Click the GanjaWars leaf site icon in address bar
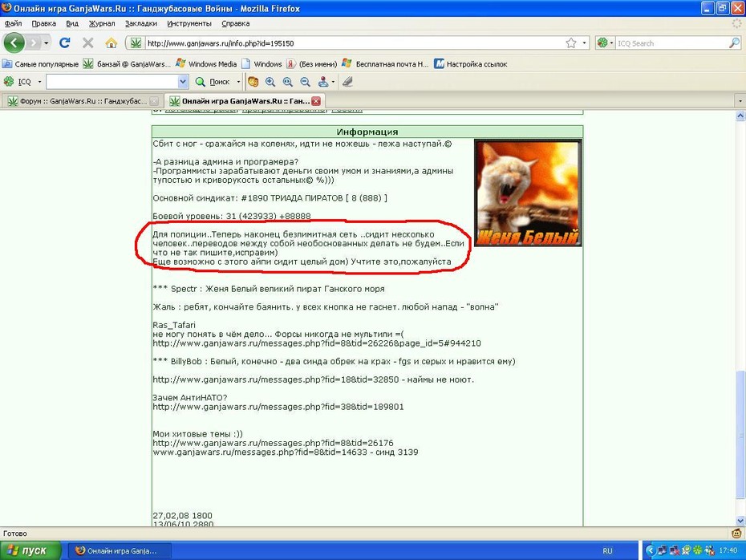Screen dimensions: 746x560 tap(136, 43)
